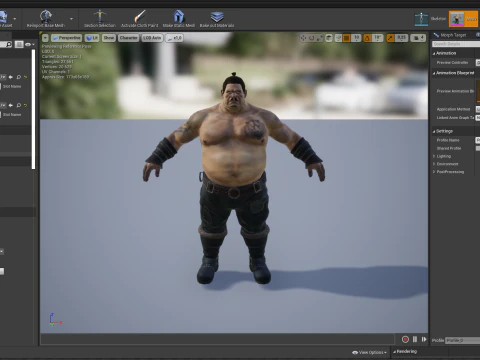The width and height of the screenshot is (480, 360).
Task: Open the Character menu in viewport
Action: [128, 38]
